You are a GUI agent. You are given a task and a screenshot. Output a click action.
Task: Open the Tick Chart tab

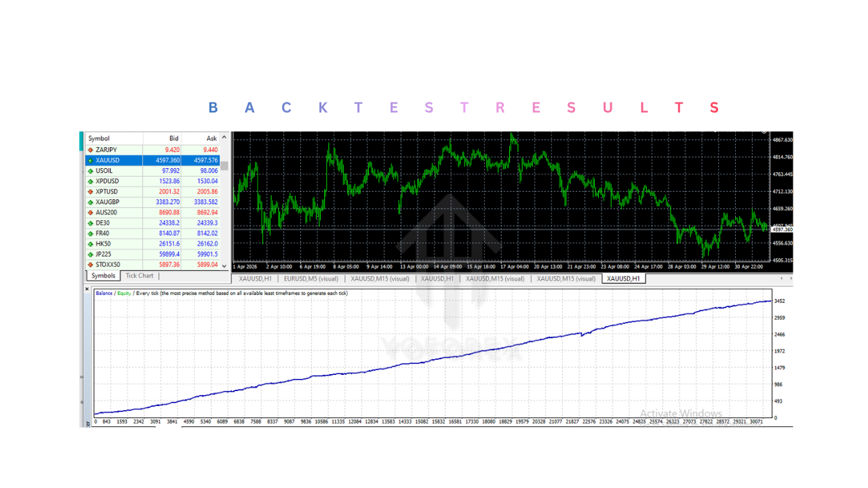click(x=140, y=276)
